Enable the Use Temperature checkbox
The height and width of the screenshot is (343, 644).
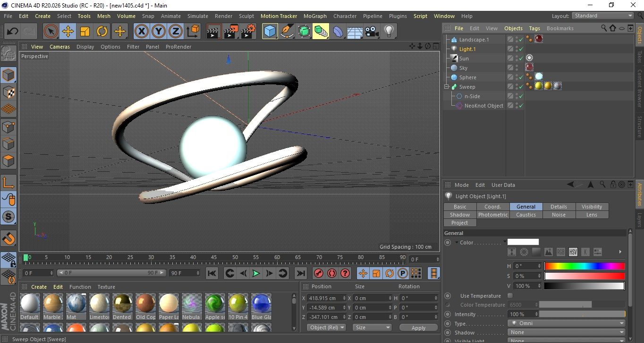(510, 296)
